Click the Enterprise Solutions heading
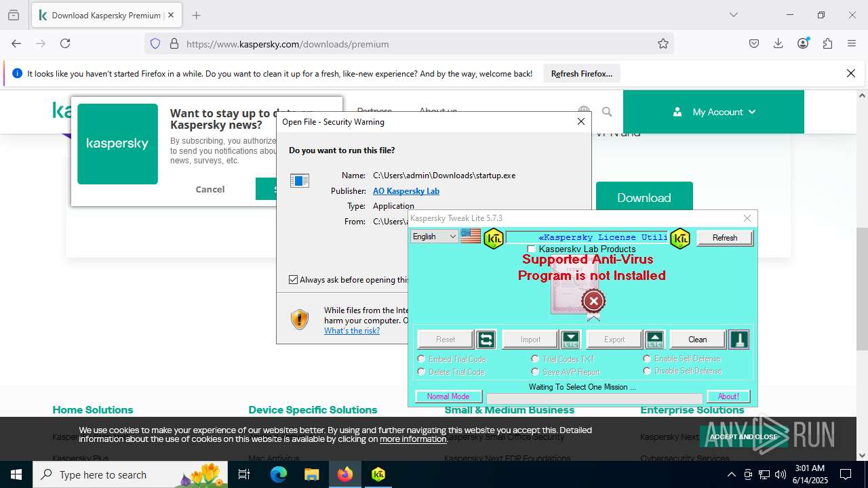Screen dimensions: 868x488 tap(692, 409)
